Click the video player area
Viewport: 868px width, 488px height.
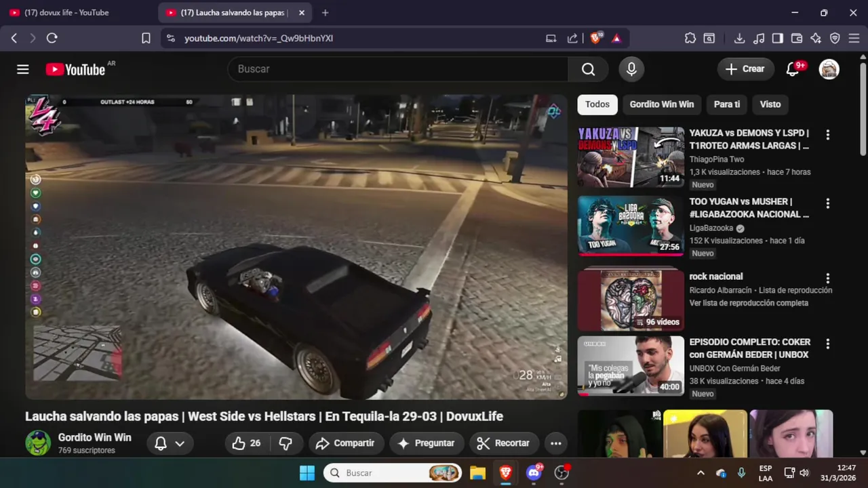(296, 247)
